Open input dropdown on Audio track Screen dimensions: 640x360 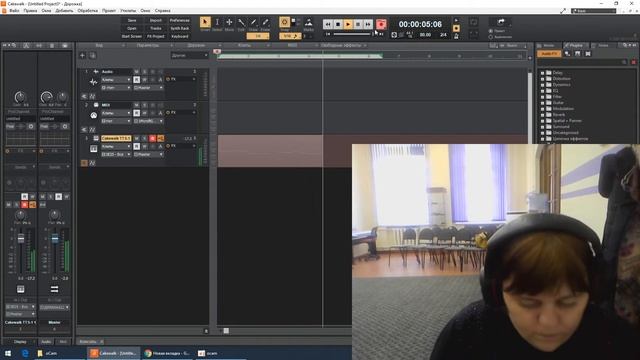(x=116, y=88)
